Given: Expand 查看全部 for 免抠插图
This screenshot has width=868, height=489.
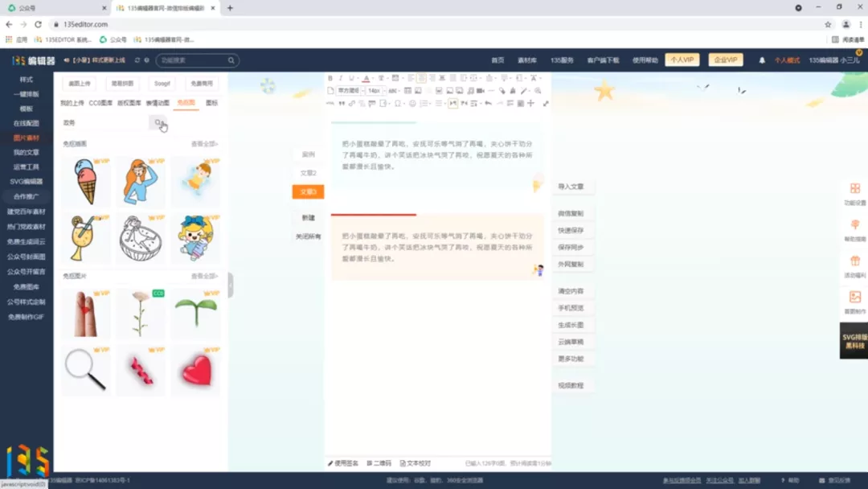Looking at the screenshot, I should (x=204, y=144).
